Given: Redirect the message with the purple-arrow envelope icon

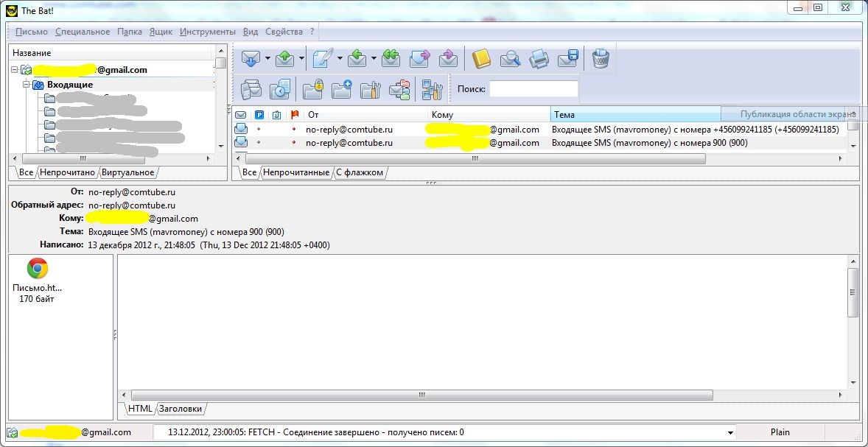Looking at the screenshot, I should point(447,58).
